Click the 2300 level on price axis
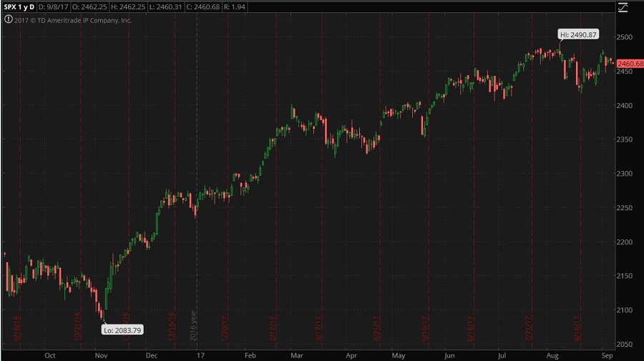Viewport: 644px width, 361px height. 627,174
